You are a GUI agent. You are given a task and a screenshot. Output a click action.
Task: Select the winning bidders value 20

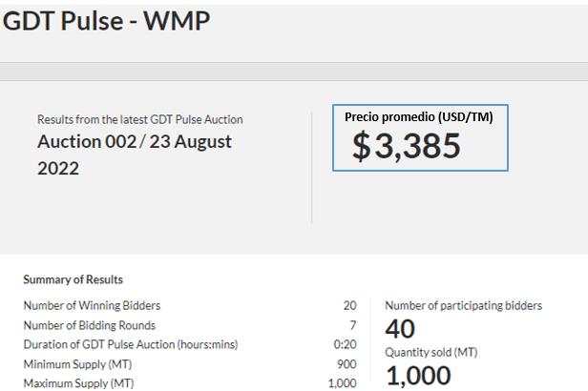coord(349,306)
